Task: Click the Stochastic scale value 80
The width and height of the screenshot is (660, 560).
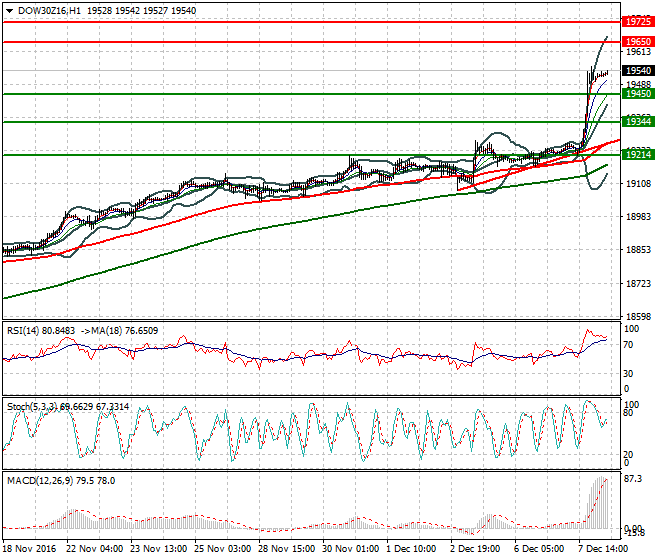Action: (628, 413)
